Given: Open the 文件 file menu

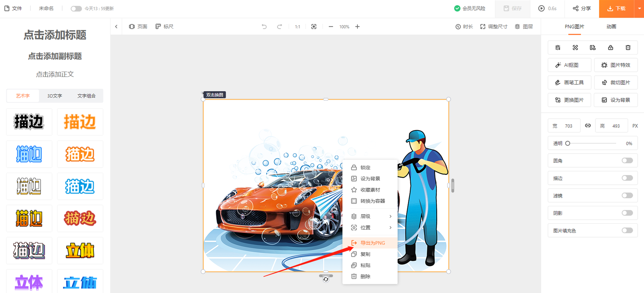Looking at the screenshot, I should pyautogui.click(x=13, y=8).
